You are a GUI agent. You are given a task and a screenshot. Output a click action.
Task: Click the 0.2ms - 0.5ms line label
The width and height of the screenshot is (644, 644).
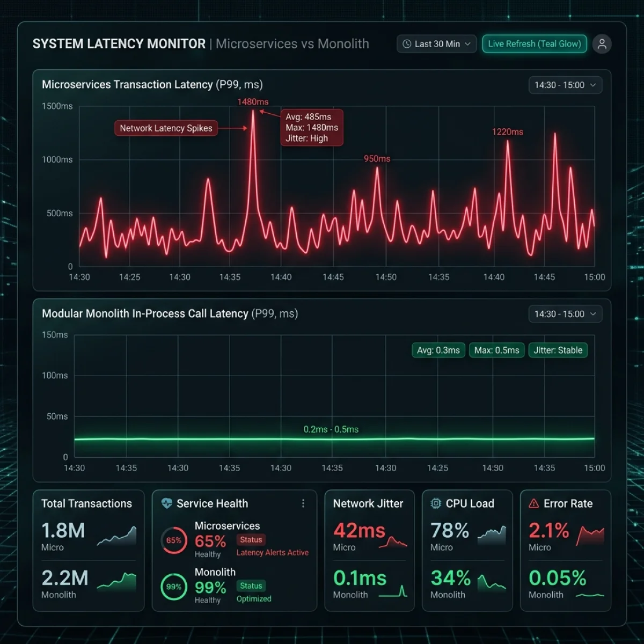331,429
